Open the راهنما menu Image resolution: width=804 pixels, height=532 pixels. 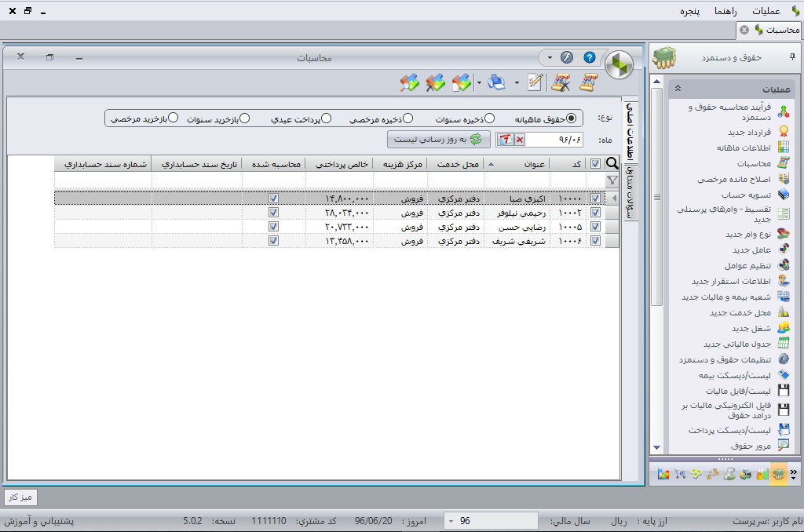[724, 11]
